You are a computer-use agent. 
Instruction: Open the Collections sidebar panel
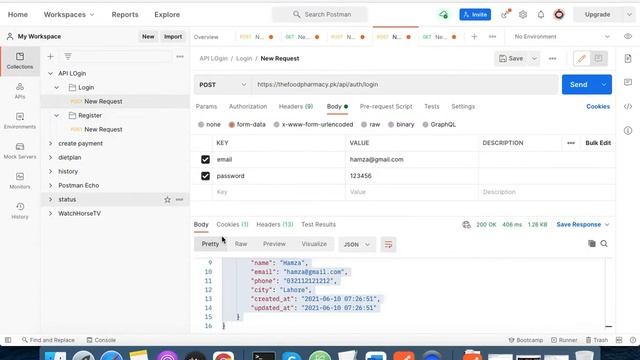20,60
